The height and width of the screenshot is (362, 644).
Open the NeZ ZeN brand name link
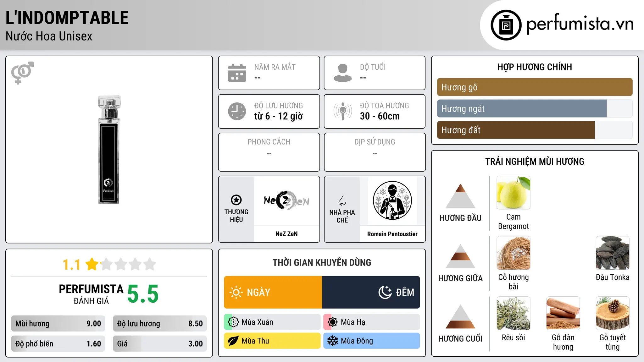pyautogui.click(x=286, y=234)
